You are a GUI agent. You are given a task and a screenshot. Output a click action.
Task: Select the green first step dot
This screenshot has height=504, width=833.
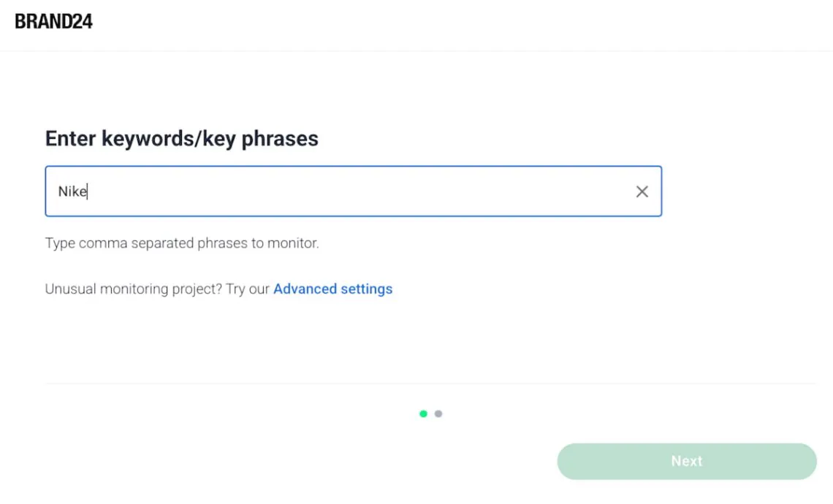(x=423, y=413)
